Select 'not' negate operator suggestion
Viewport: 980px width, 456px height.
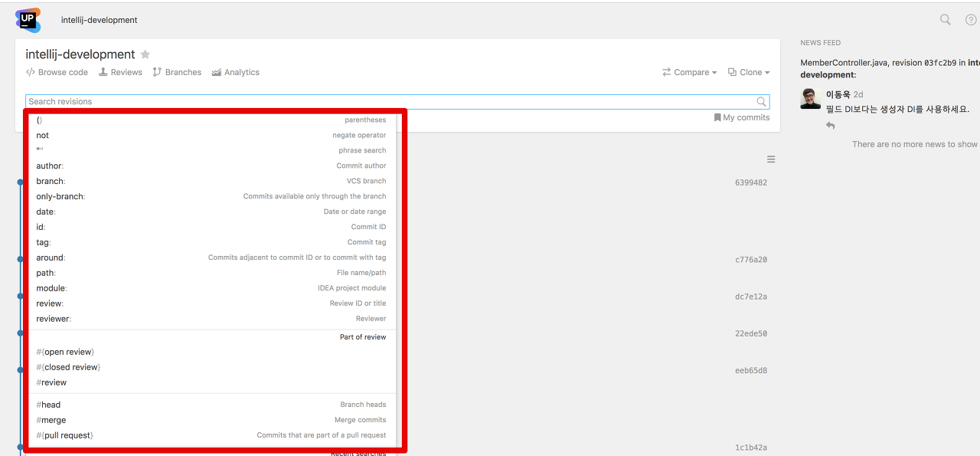pyautogui.click(x=211, y=136)
